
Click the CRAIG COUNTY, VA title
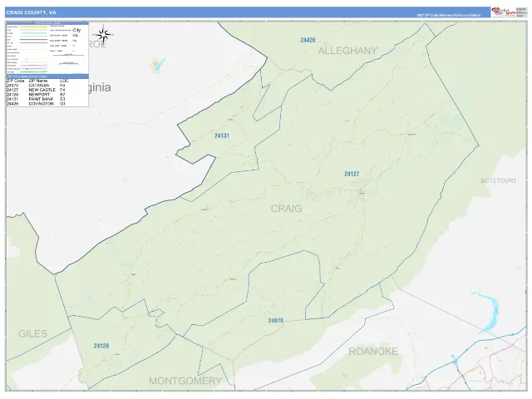[x=32, y=12]
